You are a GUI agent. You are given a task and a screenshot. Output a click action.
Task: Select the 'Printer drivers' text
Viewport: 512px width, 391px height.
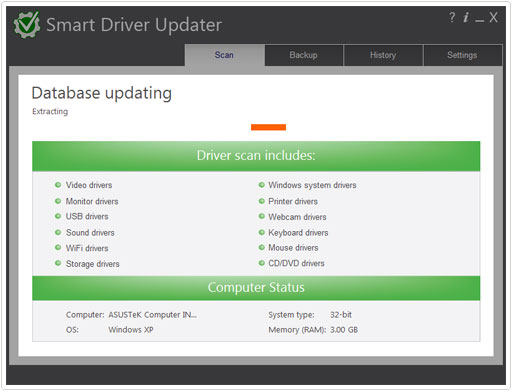pos(293,201)
